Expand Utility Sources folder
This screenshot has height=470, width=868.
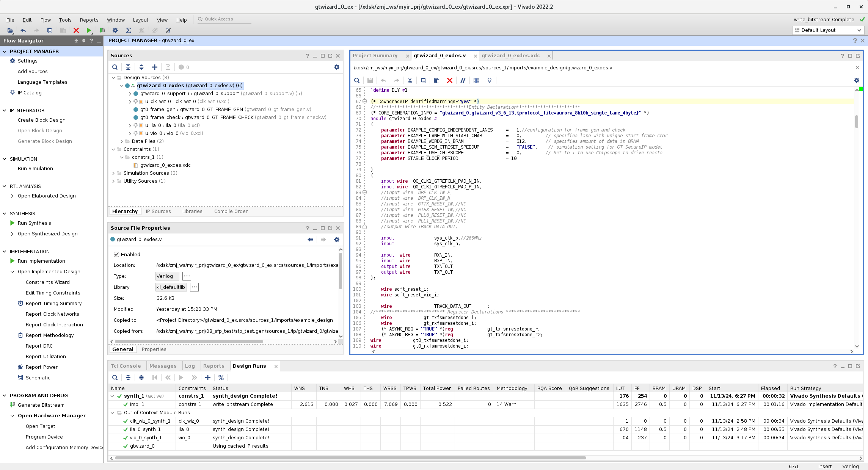[113, 181]
